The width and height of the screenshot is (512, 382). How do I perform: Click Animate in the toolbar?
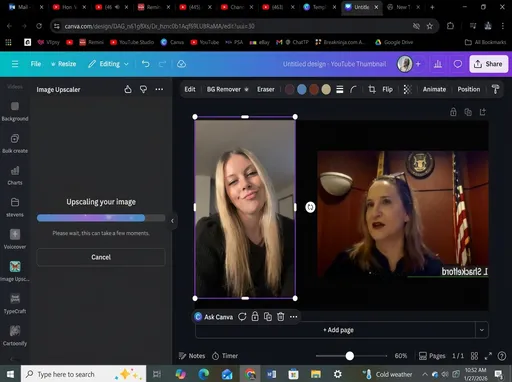pyautogui.click(x=434, y=89)
